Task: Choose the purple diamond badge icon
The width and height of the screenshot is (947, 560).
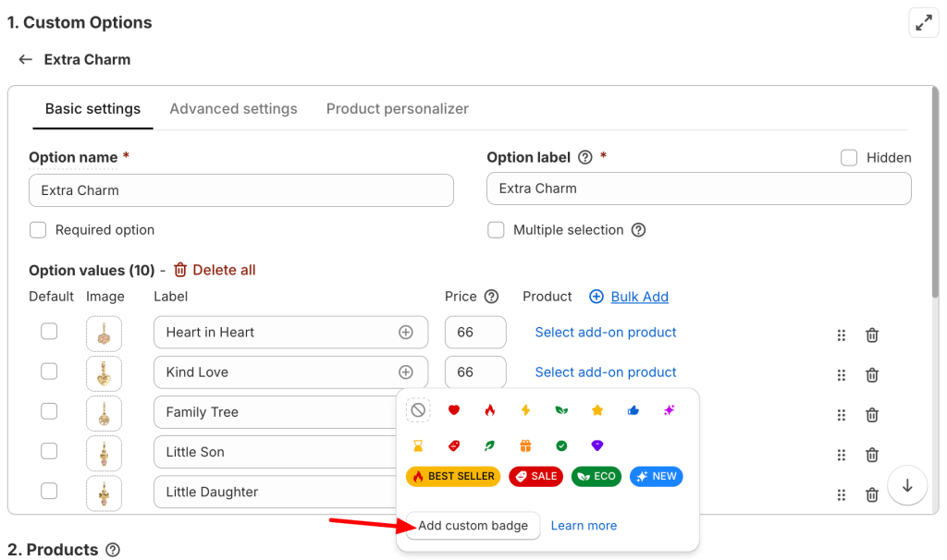Action: coord(596,445)
